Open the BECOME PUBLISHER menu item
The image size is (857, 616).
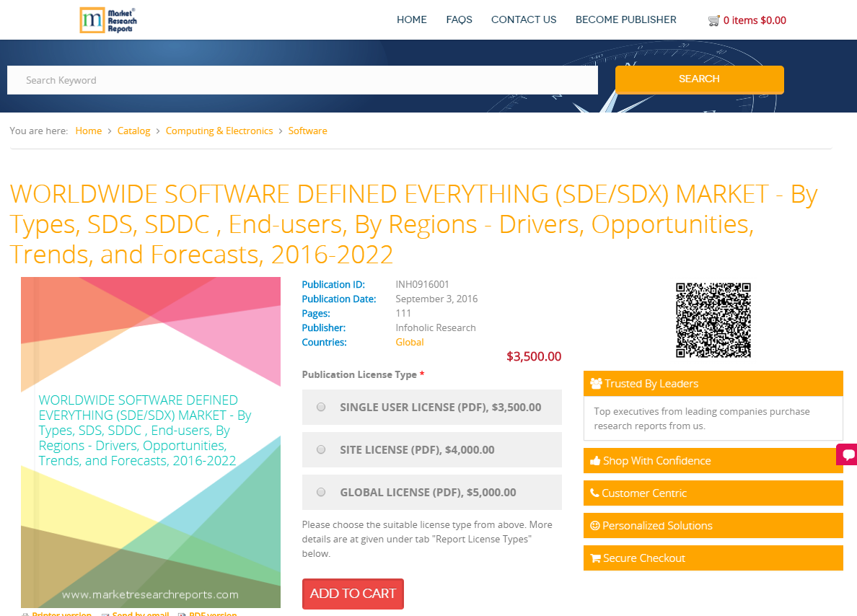pyautogui.click(x=626, y=19)
